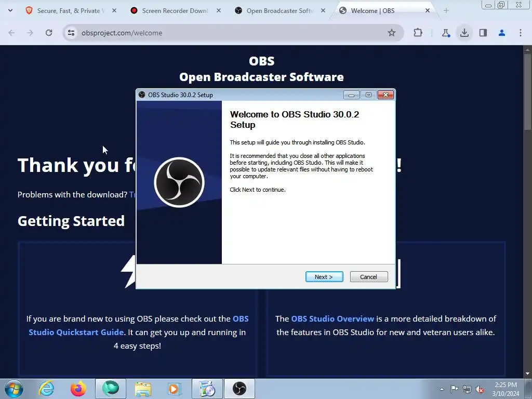Close the Screen Recorder Download tab

pyautogui.click(x=219, y=10)
